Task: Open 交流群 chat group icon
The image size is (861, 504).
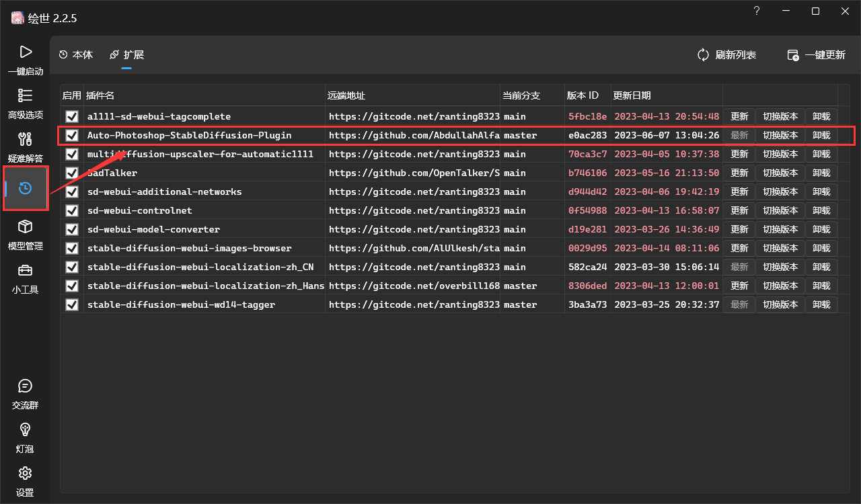Action: point(25,386)
